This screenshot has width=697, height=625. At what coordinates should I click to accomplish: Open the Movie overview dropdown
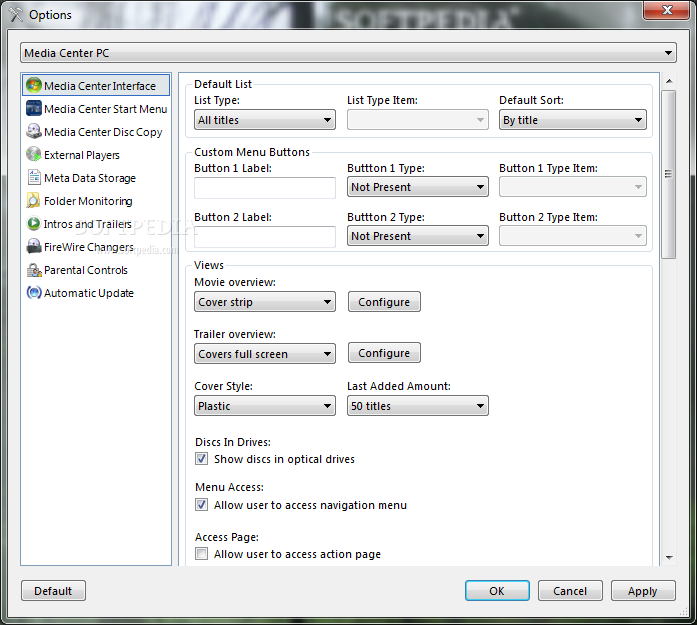point(265,302)
